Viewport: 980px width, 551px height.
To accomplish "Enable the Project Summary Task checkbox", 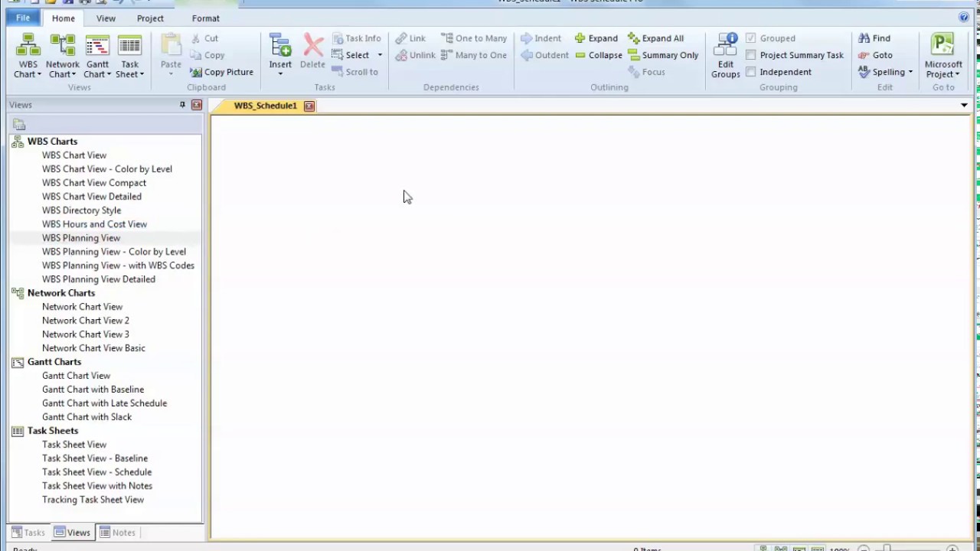I will (751, 55).
